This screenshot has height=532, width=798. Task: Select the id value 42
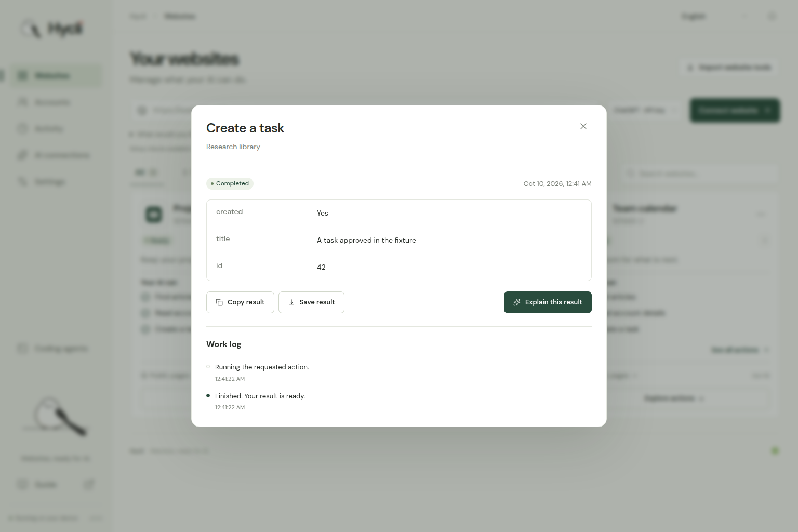[321, 267]
